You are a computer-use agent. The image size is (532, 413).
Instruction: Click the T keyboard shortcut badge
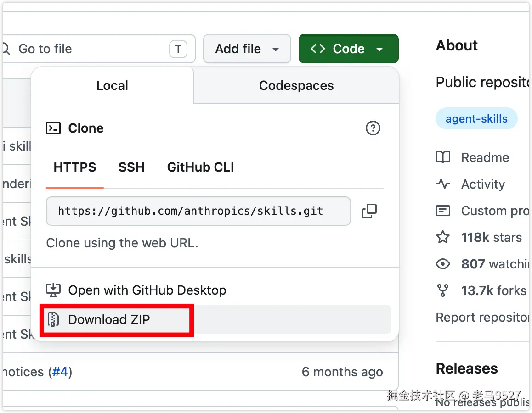[178, 49]
